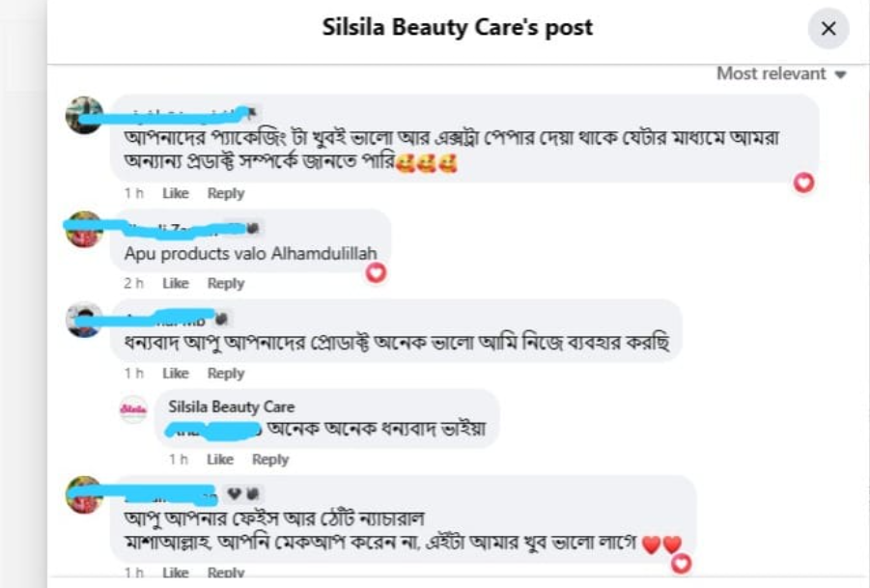
Task: Open profile picture beside 'Apu products valo' comment
Action: tap(84, 230)
